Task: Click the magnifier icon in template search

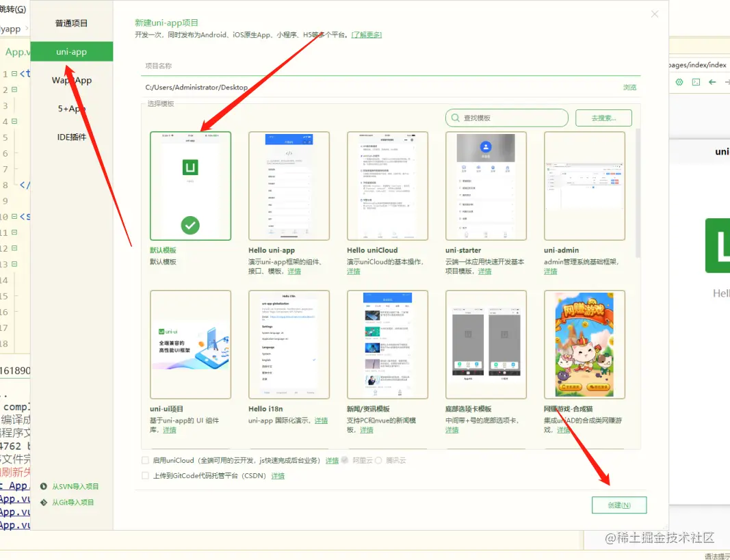Action: [456, 118]
